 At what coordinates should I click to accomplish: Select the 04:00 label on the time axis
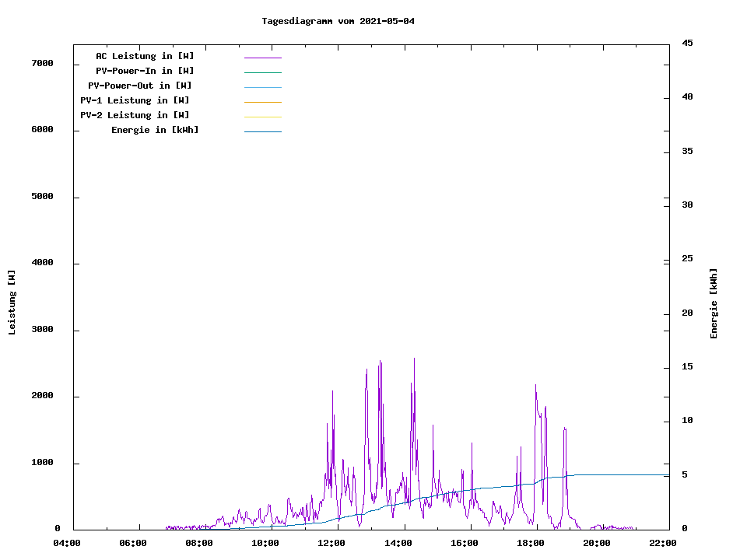(x=67, y=543)
